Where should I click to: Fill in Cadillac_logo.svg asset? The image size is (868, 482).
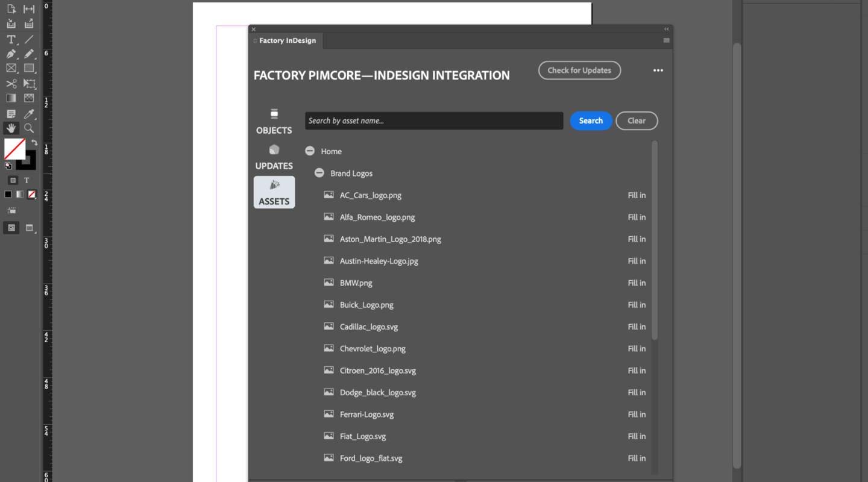[637, 327]
